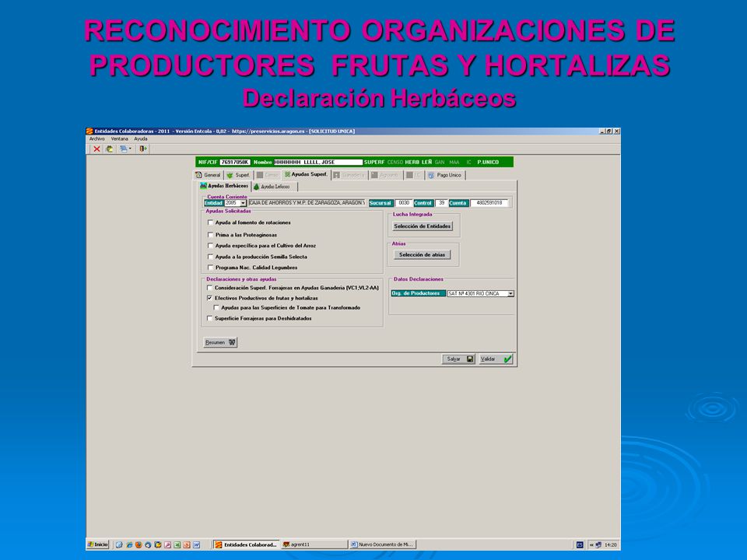747x560 pixels.
Task: Check Superficie Forrajeras para Deshidratados
Action: 209,318
